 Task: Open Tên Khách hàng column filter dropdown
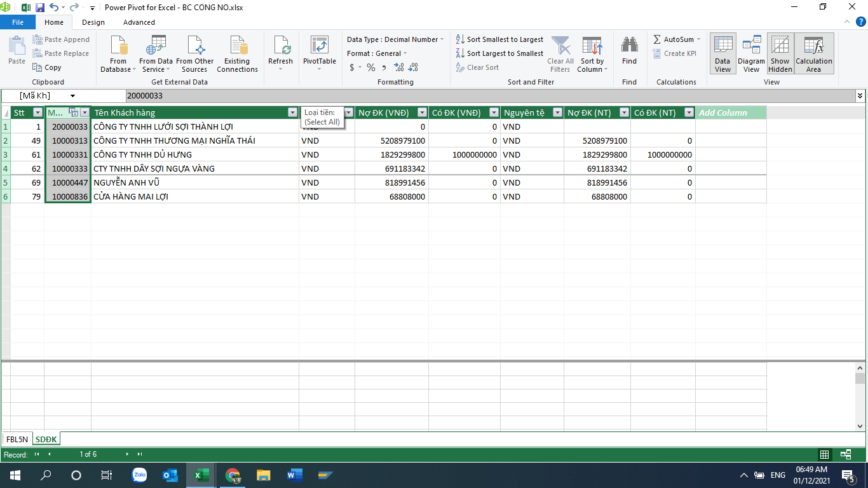tap(292, 112)
